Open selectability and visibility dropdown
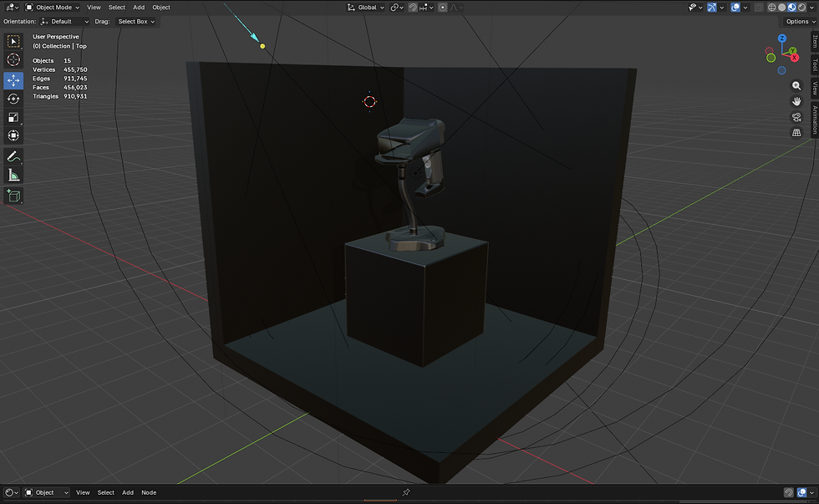Screen dimensions: 819x504 695,8
